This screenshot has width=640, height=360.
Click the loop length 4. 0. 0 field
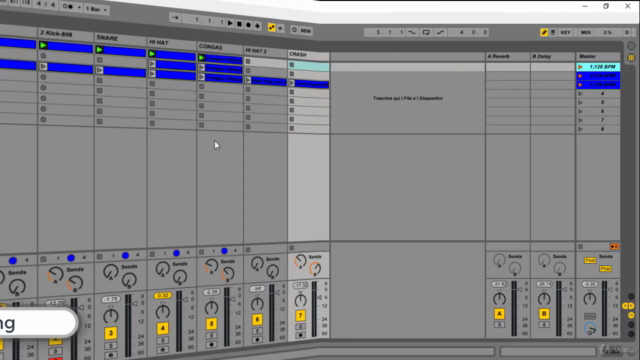pyautogui.click(x=468, y=32)
